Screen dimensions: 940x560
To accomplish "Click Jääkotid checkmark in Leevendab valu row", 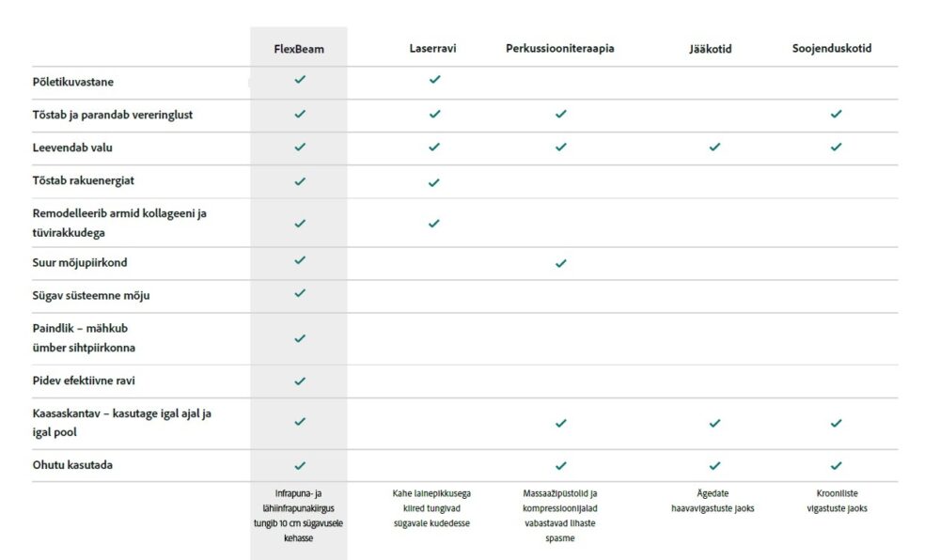I will [x=714, y=147].
